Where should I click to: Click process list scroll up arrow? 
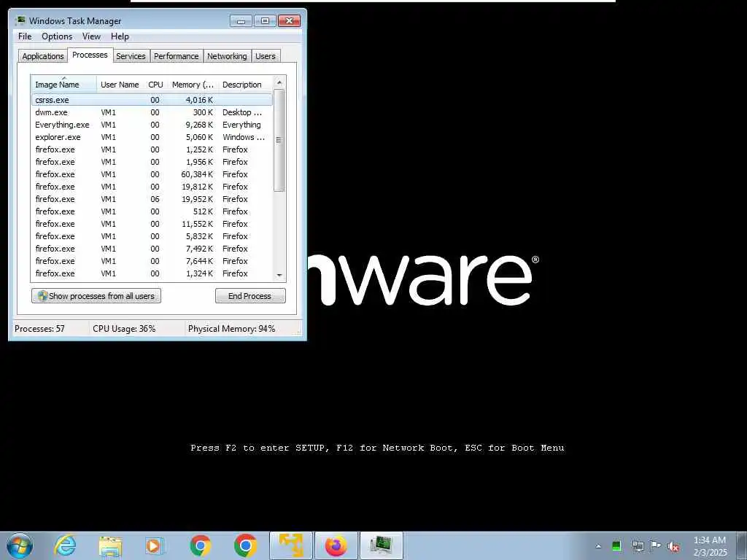coord(279,83)
